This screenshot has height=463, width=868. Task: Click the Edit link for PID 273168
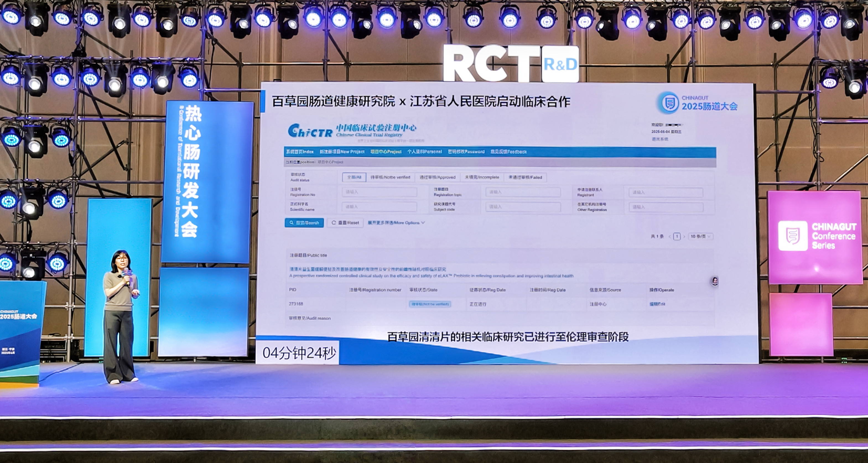(657, 304)
